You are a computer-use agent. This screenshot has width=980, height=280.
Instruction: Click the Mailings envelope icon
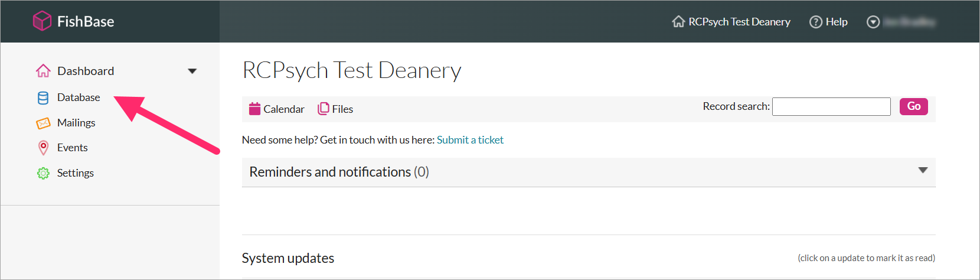tap(43, 123)
